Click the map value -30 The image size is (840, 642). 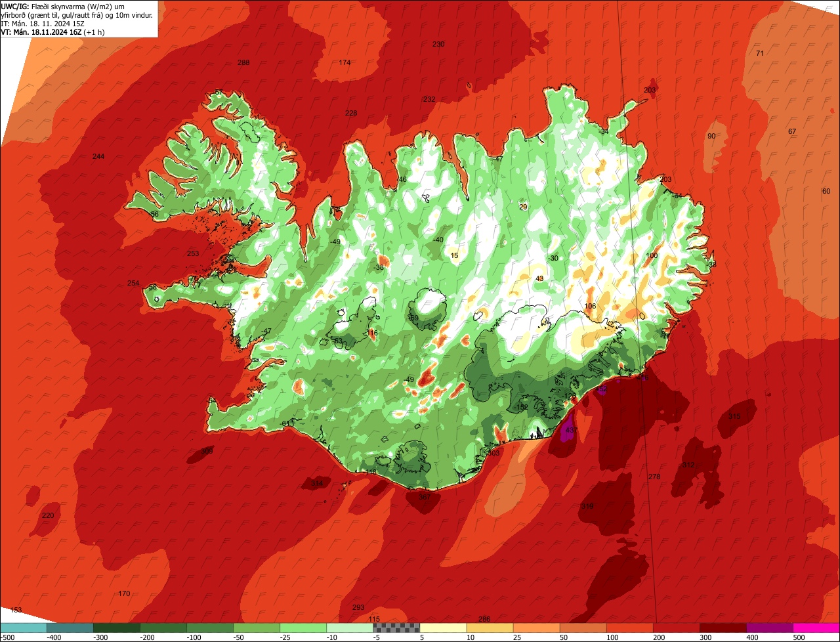553,258
